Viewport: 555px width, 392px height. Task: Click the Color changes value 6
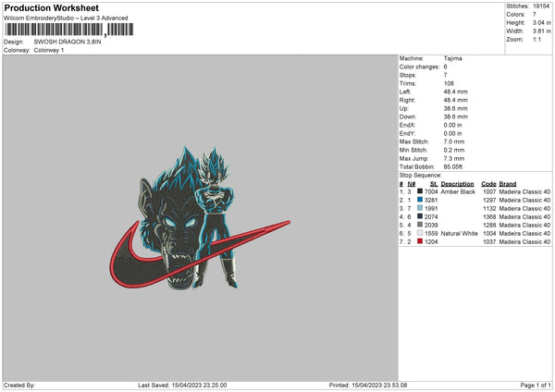(445, 67)
